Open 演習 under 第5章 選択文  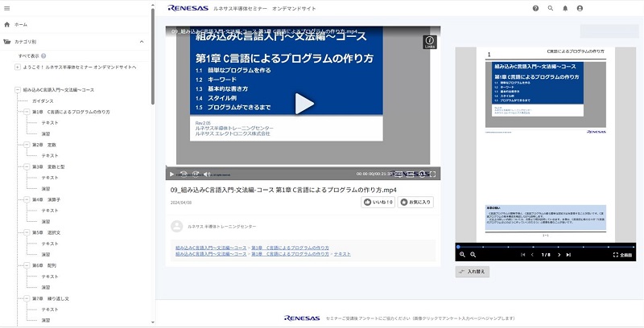(46, 254)
